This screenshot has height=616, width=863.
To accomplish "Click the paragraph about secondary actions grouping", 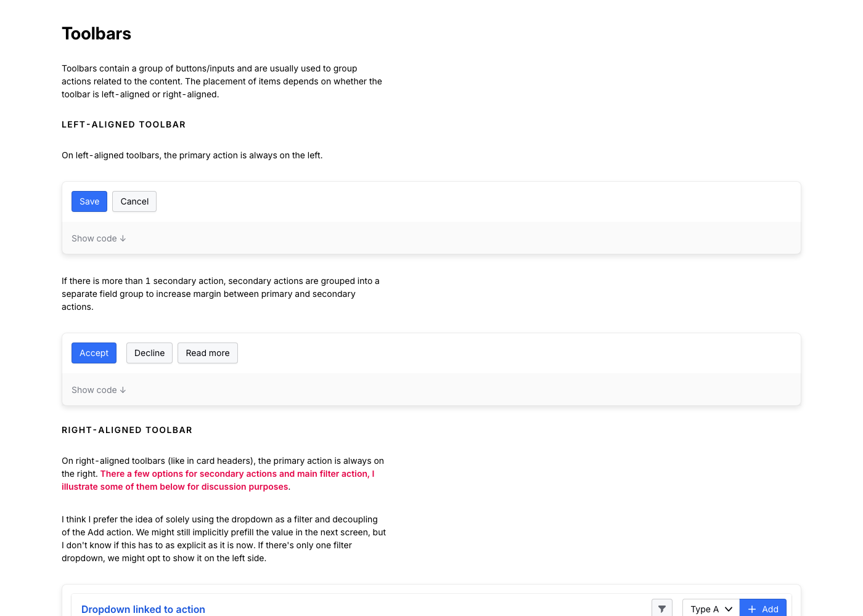I will coord(222,294).
